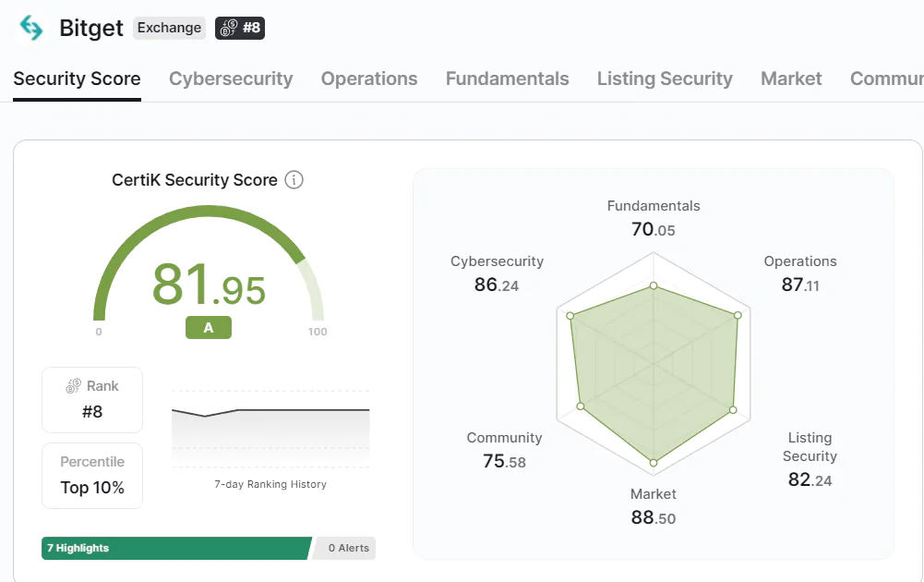Click the Exchange tag badge
Screen dimensions: 924x582
pyautogui.click(x=169, y=28)
